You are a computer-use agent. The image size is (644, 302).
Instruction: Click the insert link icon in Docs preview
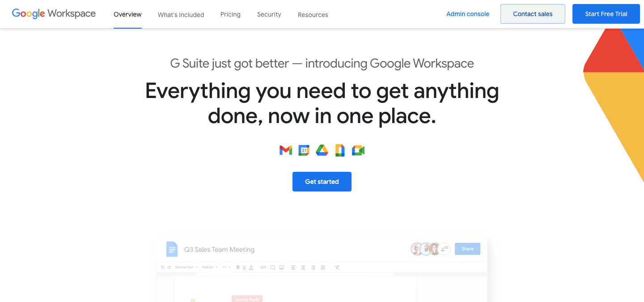(x=263, y=268)
